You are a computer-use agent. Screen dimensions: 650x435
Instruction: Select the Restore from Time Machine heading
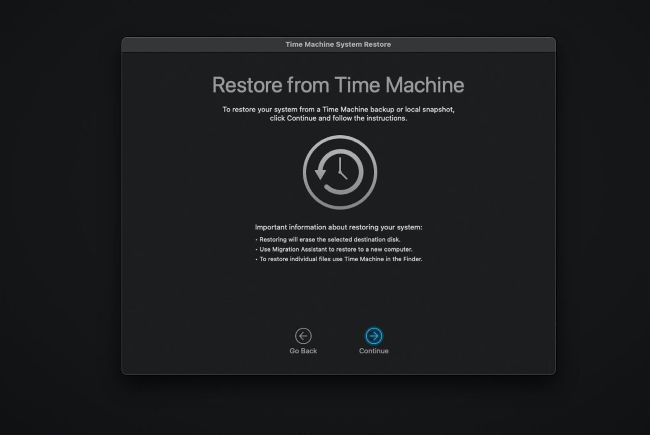point(338,84)
